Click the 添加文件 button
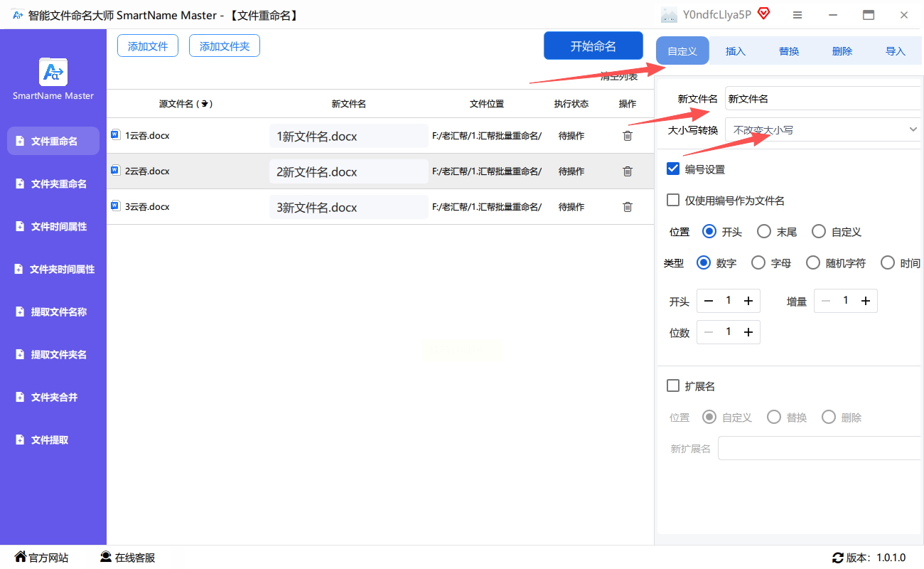 (x=148, y=46)
